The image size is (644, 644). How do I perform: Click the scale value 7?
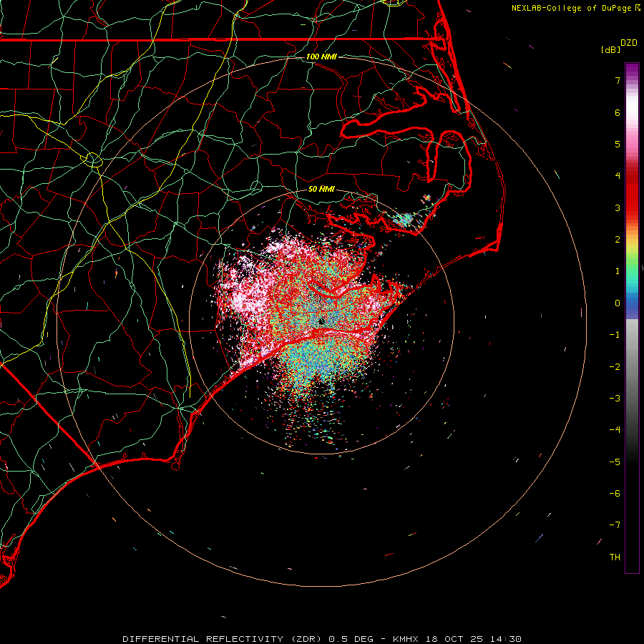pyautogui.click(x=618, y=80)
